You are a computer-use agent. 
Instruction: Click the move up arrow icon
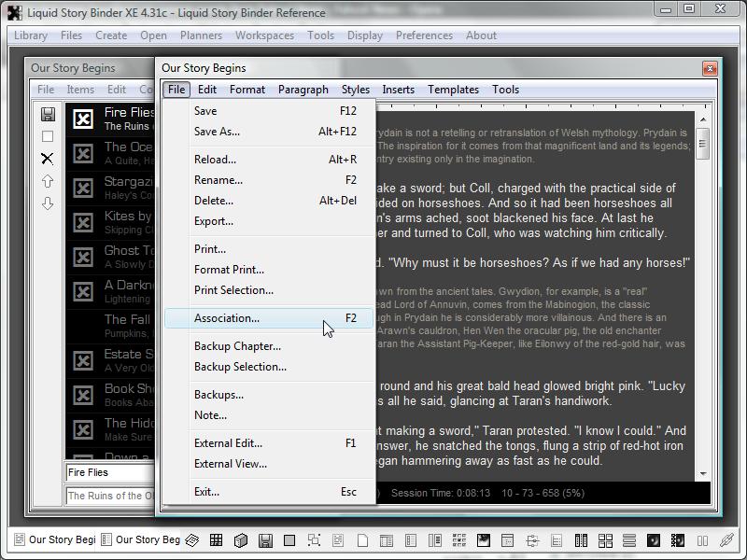coord(48,181)
